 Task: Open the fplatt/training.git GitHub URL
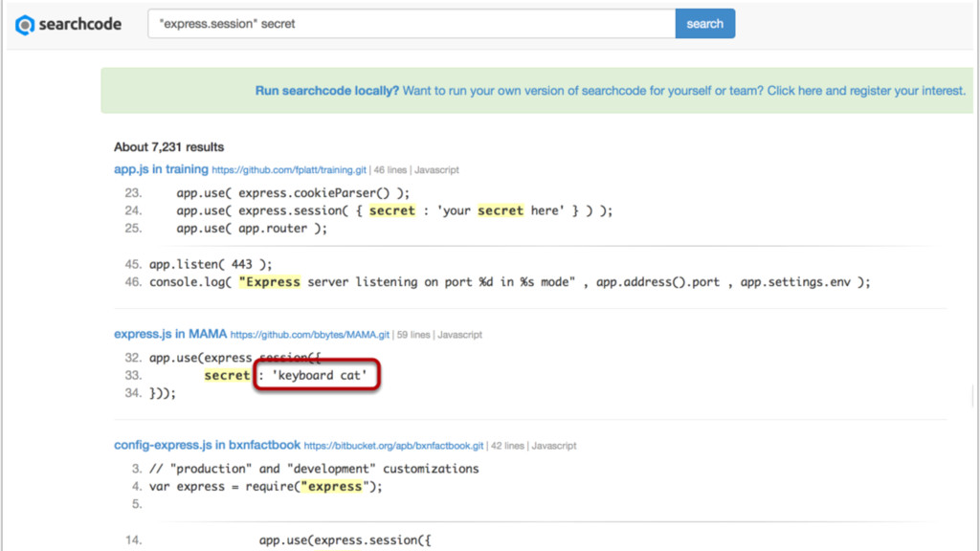tap(289, 170)
